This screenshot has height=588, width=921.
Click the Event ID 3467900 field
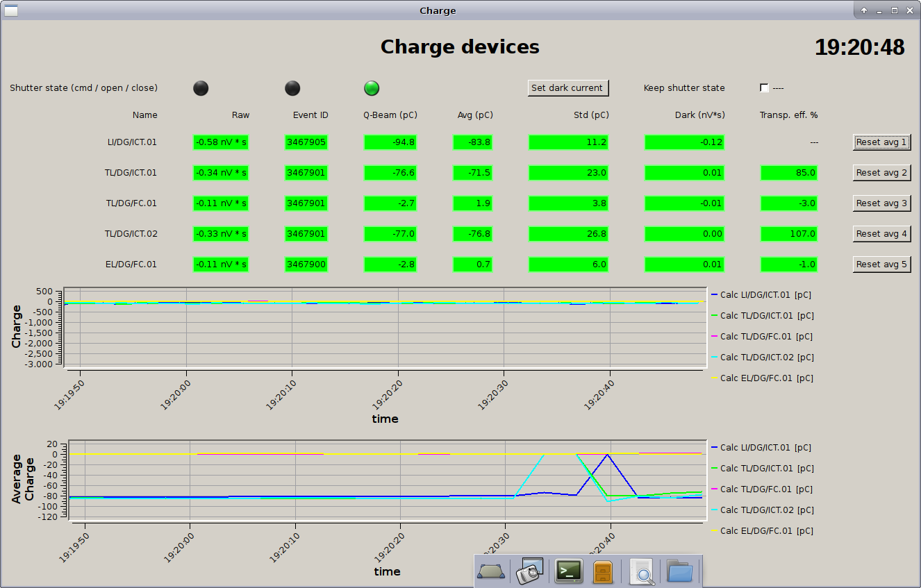[x=306, y=264]
